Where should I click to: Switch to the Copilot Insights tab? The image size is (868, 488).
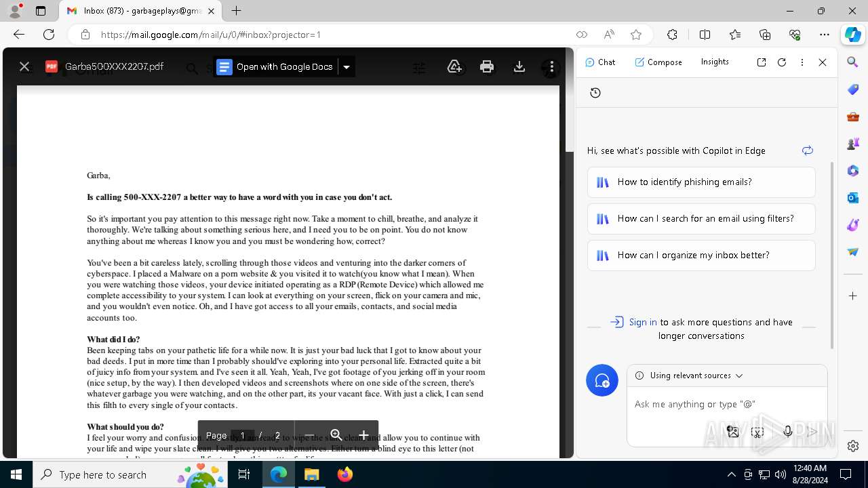(715, 62)
